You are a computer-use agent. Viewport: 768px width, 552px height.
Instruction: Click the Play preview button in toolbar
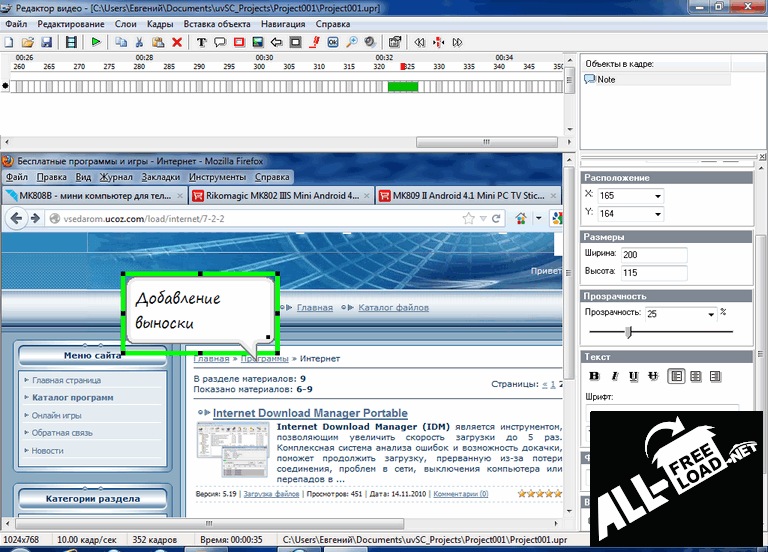[x=96, y=42]
